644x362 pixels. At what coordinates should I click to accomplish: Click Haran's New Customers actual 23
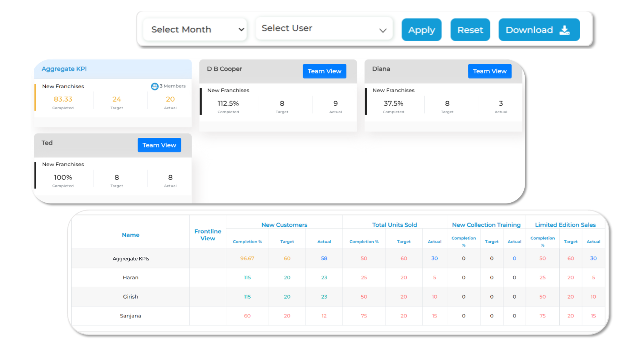coord(324,278)
